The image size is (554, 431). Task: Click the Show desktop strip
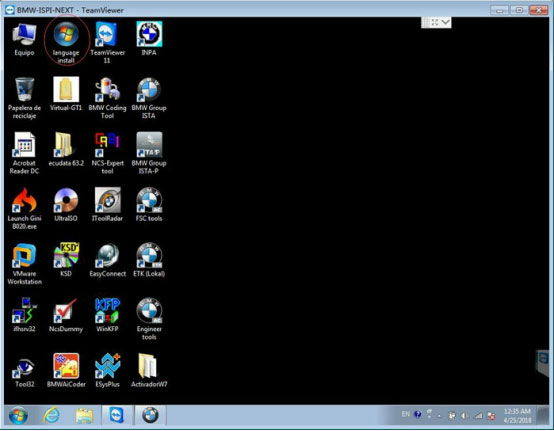click(x=543, y=415)
